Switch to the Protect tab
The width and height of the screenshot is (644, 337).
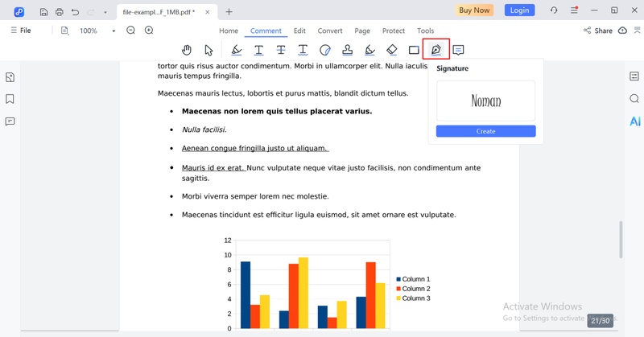click(x=394, y=31)
